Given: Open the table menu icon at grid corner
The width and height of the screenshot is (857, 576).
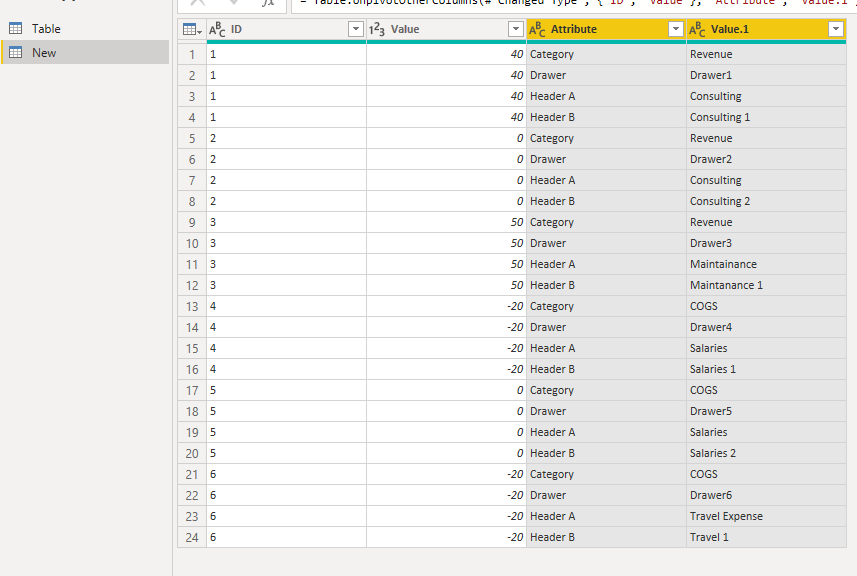Looking at the screenshot, I should (x=192, y=30).
